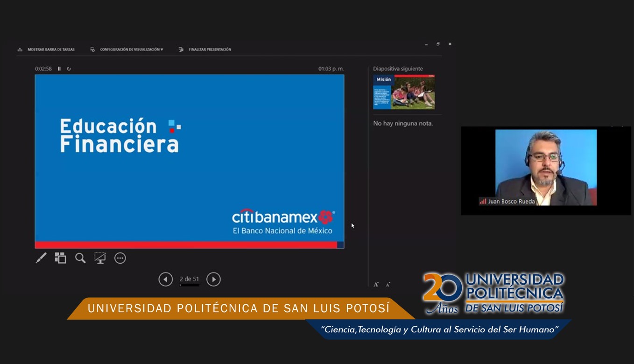This screenshot has height=364, width=634.
Task: Advance to the next slide arrow
Action: pyautogui.click(x=213, y=279)
